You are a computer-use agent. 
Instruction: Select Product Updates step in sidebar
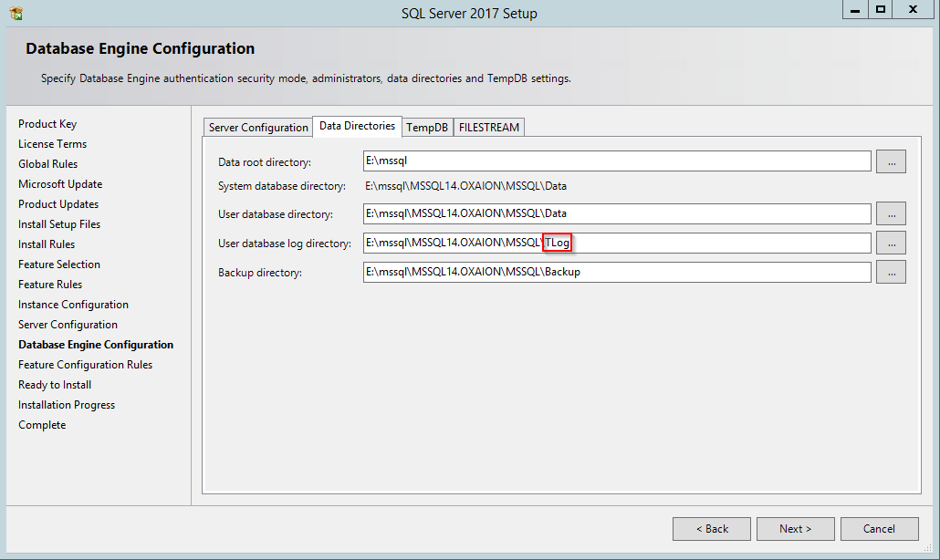pyautogui.click(x=58, y=204)
